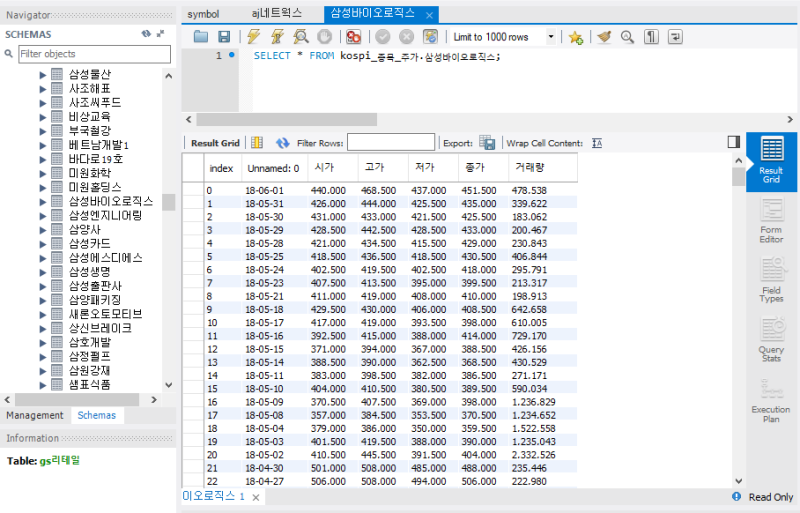Sort by 거래량 column header

543,167
